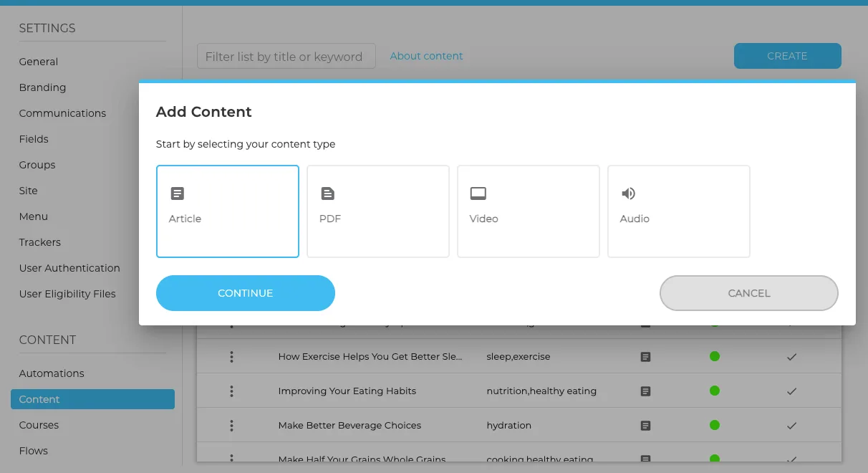Click the article type icon beside Make Better Beverage Choices
The width and height of the screenshot is (868, 473).
tap(645, 426)
